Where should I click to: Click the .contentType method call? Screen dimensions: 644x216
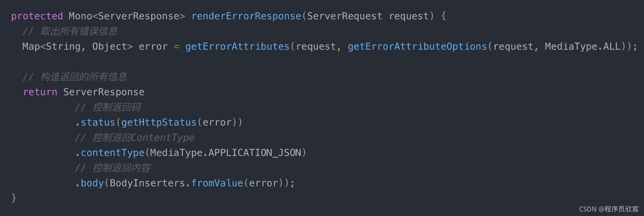click(110, 153)
